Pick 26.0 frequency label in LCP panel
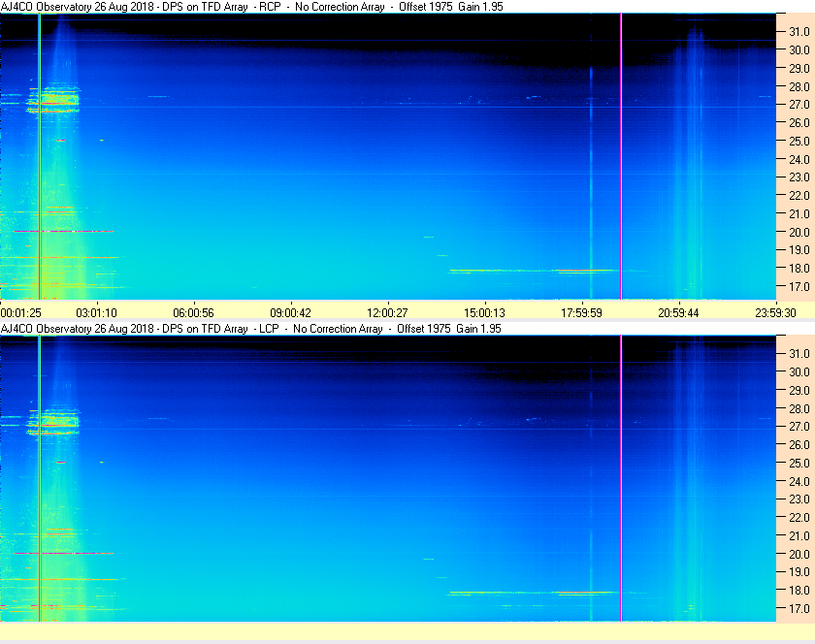This screenshot has width=815, height=644. pos(799,444)
